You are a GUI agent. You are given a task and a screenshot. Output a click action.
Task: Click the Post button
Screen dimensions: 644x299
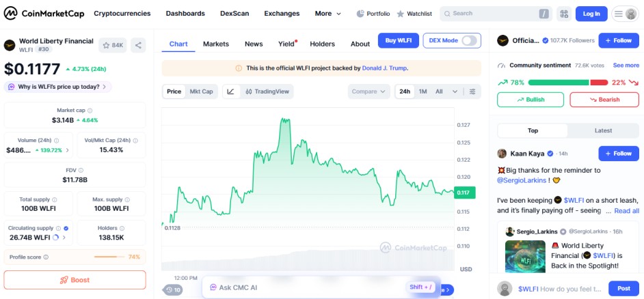(623, 288)
